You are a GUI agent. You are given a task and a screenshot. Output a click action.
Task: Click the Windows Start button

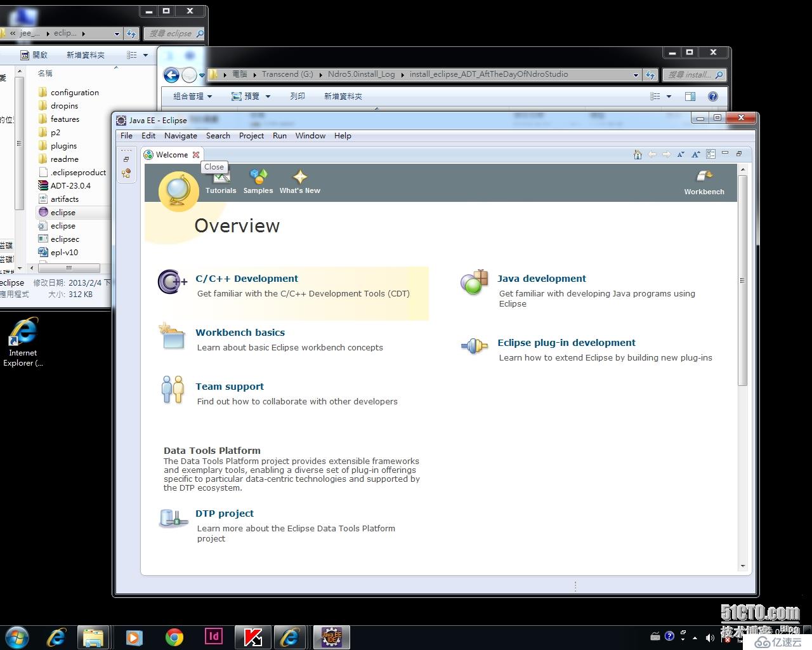(x=17, y=637)
